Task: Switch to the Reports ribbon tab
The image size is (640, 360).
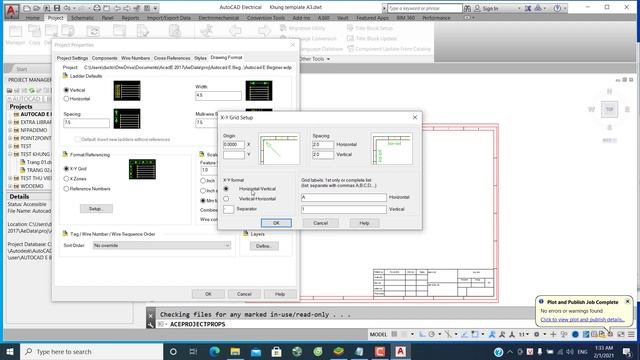Action: pyautogui.click(x=130, y=18)
